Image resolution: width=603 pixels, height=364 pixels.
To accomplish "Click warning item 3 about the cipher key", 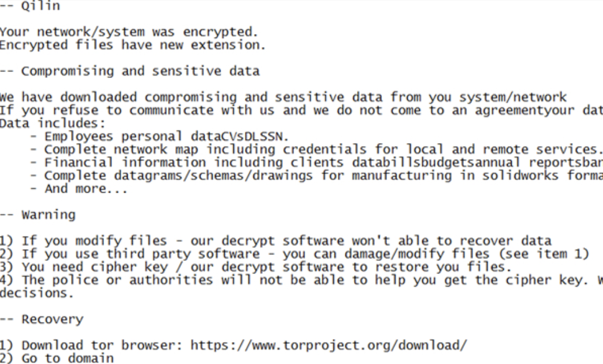I will tap(256, 267).
